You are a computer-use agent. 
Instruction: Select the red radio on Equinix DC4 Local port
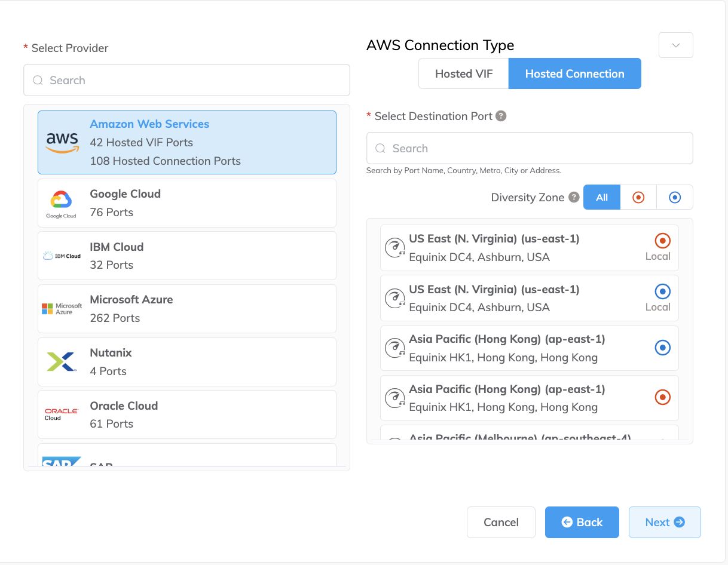click(x=662, y=241)
